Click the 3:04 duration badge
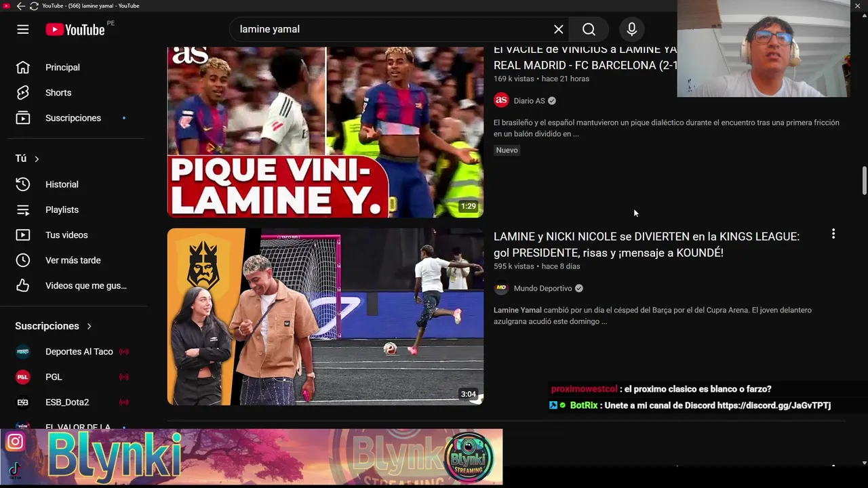The height and width of the screenshot is (488, 868). (x=468, y=394)
